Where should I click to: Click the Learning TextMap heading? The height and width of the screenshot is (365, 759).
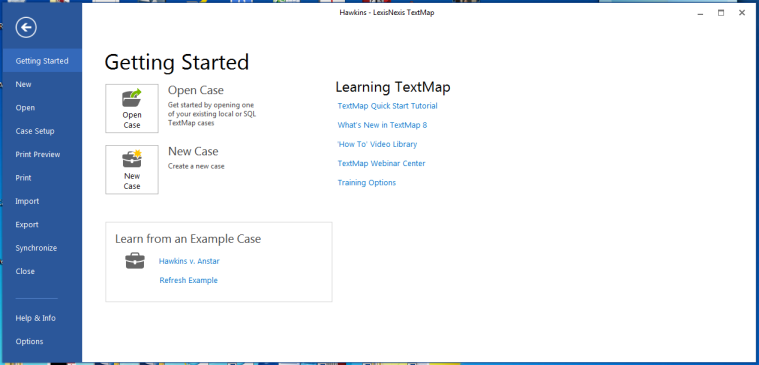click(x=393, y=87)
